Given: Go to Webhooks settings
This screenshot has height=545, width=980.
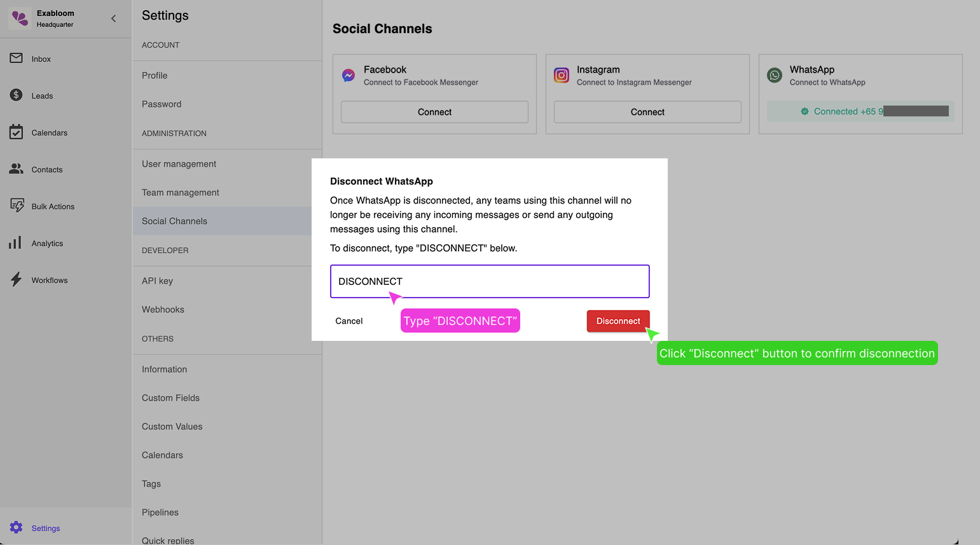Looking at the screenshot, I should click(x=163, y=310).
